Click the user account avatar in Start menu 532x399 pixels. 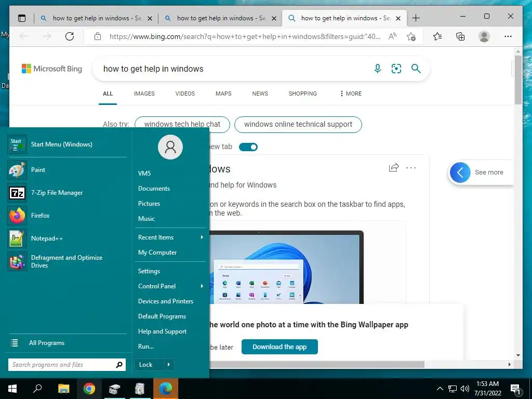(x=170, y=147)
